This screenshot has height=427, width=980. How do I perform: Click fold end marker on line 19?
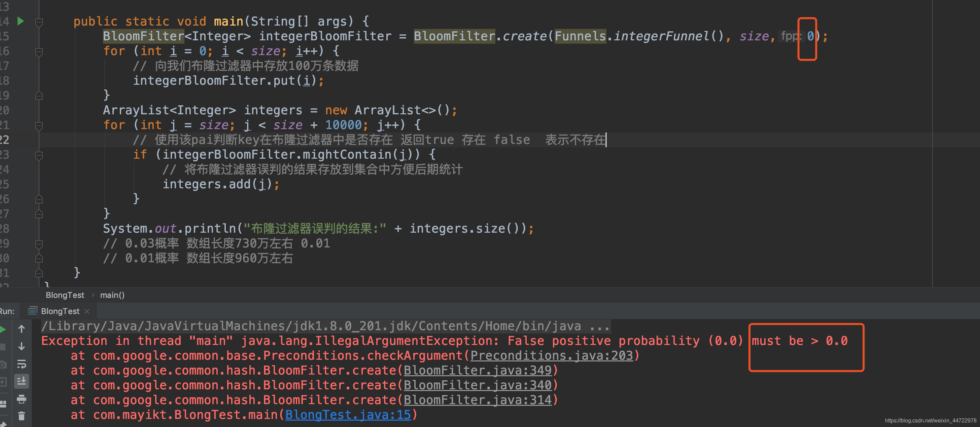pyautogui.click(x=39, y=95)
